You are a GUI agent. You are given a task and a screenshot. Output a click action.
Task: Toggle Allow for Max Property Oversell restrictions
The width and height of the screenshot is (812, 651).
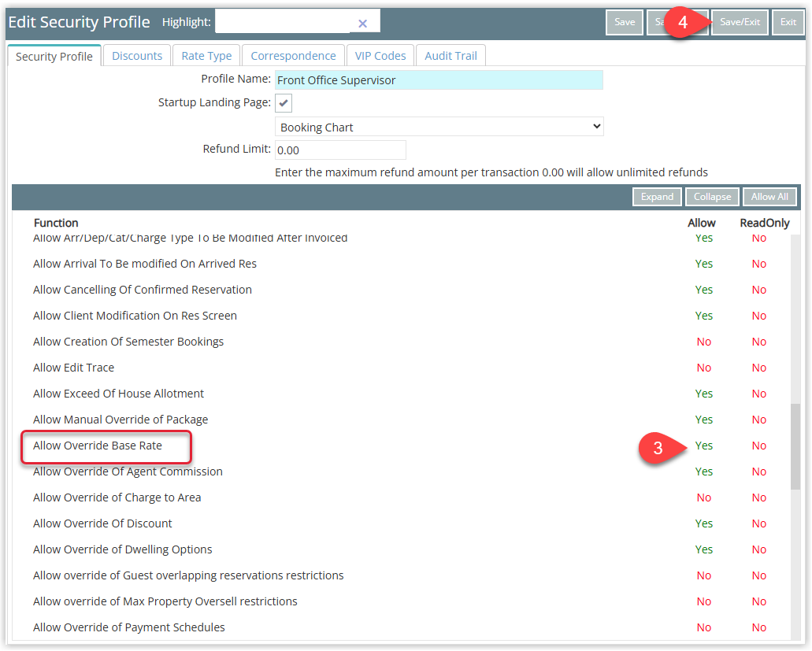click(x=704, y=602)
